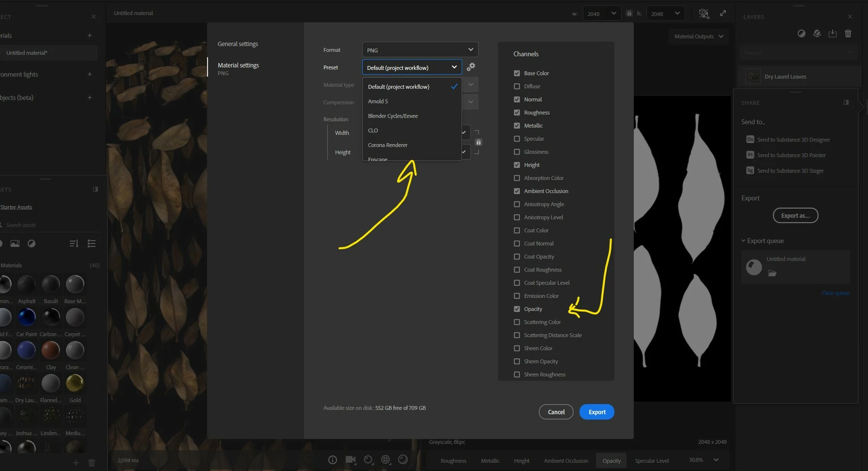Click the image filter icon in assets
This screenshot has height=471, width=868.
tap(15, 244)
